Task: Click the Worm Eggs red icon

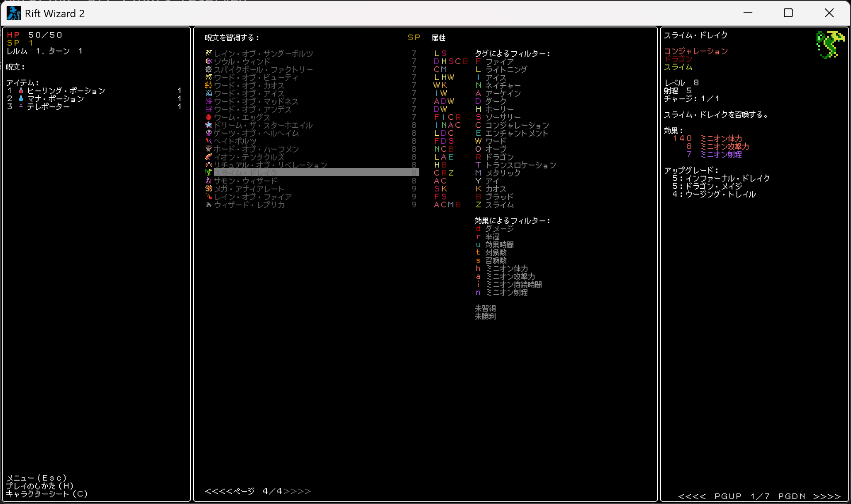Action: tap(209, 117)
